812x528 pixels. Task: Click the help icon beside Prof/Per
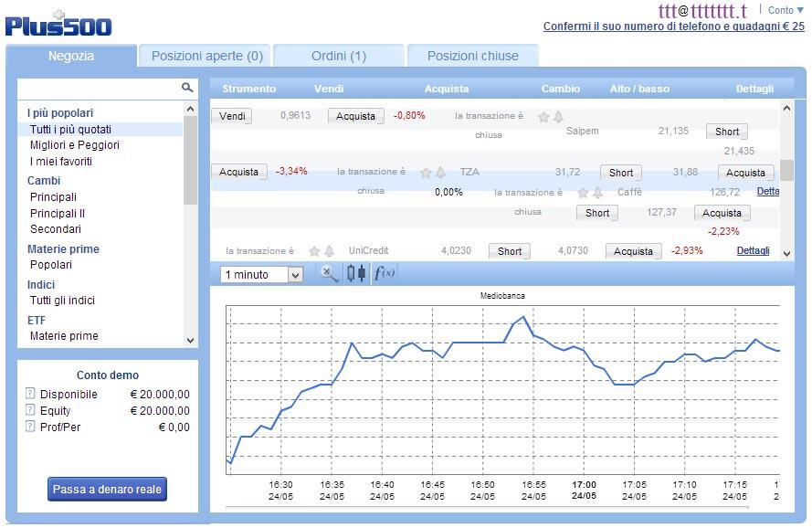click(30, 427)
